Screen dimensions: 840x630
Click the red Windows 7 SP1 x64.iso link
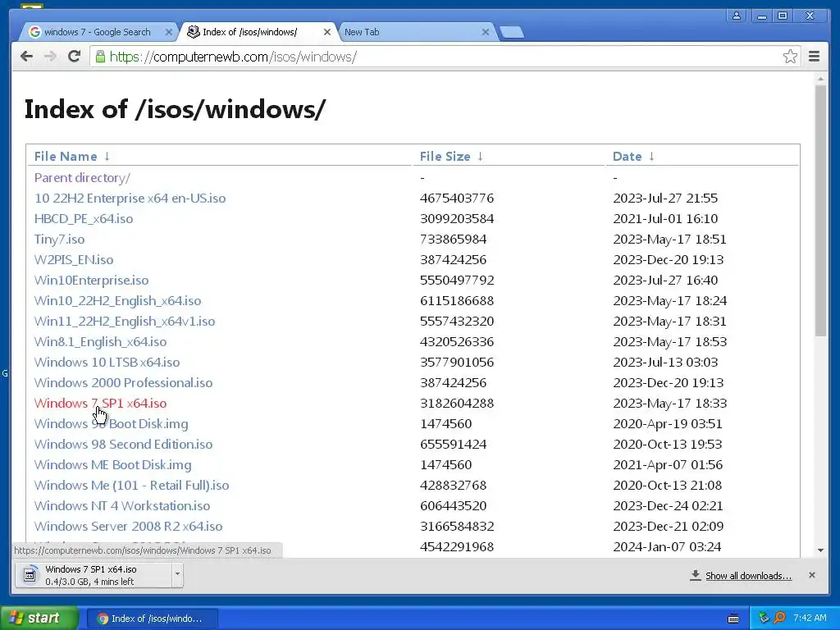[100, 404]
